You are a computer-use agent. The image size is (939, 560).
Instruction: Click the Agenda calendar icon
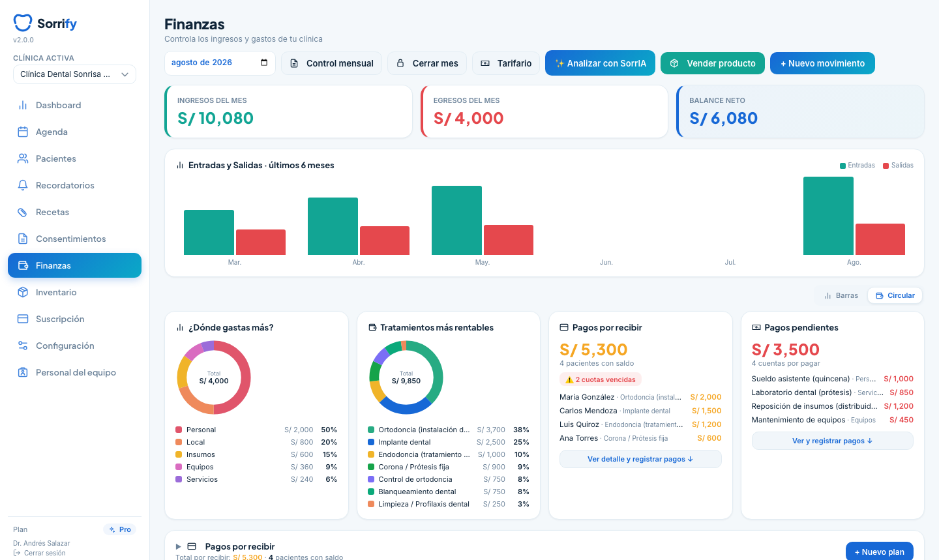click(x=23, y=132)
